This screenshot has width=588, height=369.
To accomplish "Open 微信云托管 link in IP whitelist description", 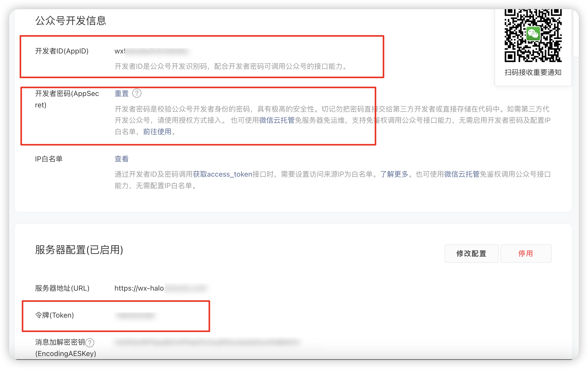I will pyautogui.click(x=462, y=174).
